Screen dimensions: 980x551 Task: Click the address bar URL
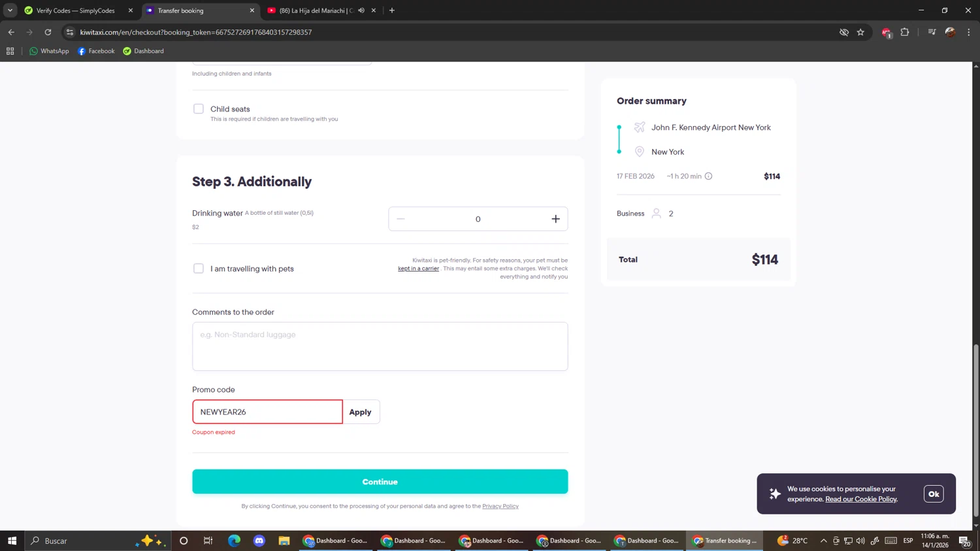coord(196,32)
